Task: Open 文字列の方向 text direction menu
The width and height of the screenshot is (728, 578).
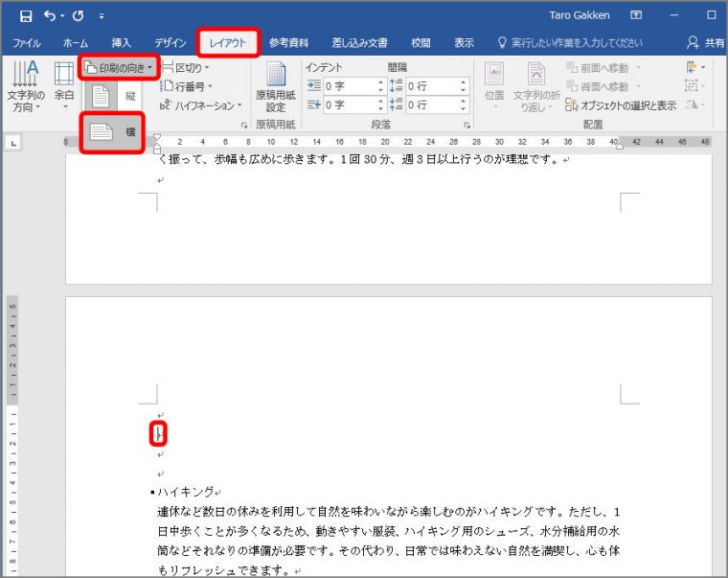Action: tap(26, 86)
